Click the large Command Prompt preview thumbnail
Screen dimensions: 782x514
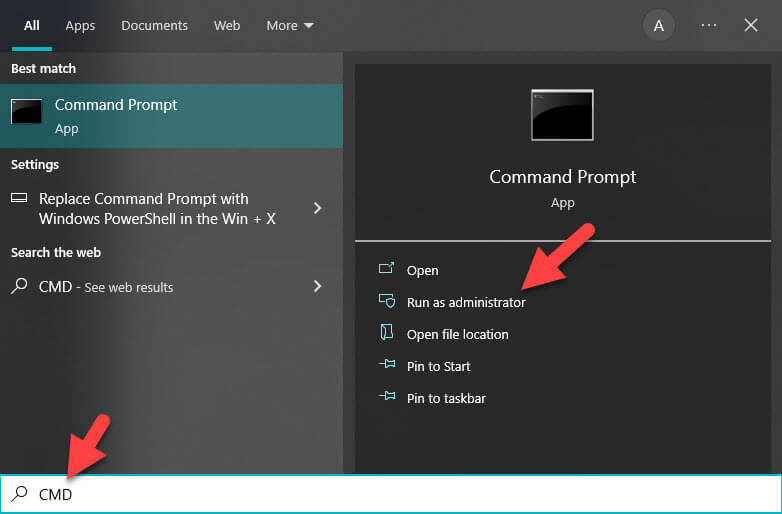(x=562, y=115)
